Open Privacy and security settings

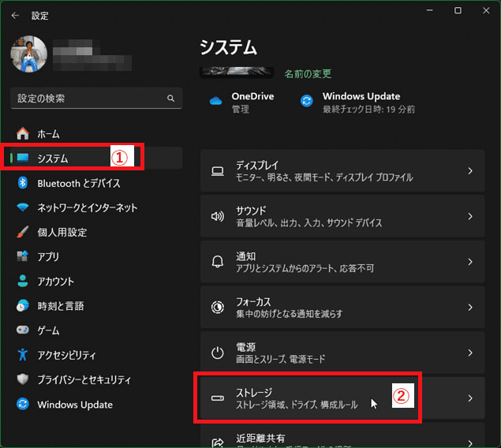click(x=84, y=379)
